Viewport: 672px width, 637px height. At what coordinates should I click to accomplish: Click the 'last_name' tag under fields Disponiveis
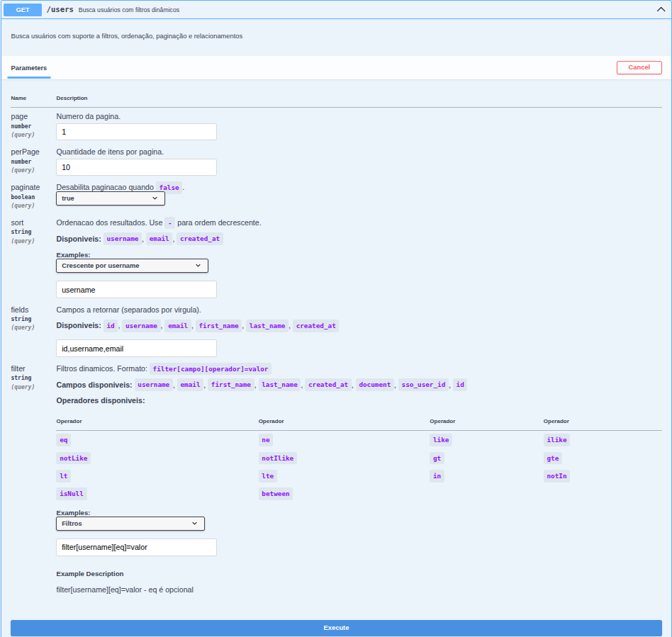click(267, 325)
